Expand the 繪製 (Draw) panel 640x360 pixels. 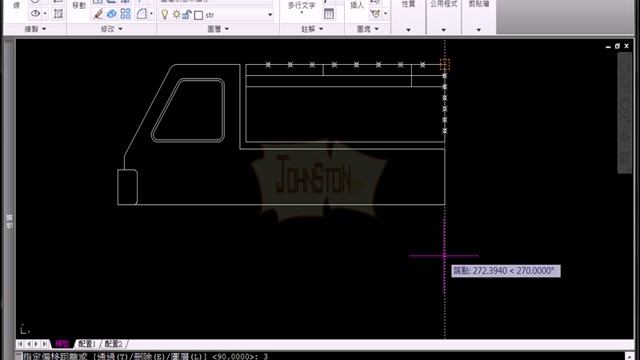click(x=35, y=29)
